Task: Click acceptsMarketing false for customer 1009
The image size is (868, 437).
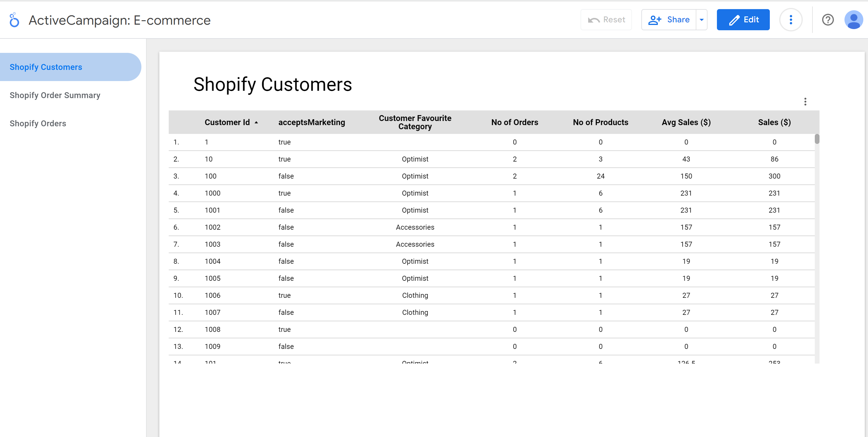Action: tap(286, 347)
